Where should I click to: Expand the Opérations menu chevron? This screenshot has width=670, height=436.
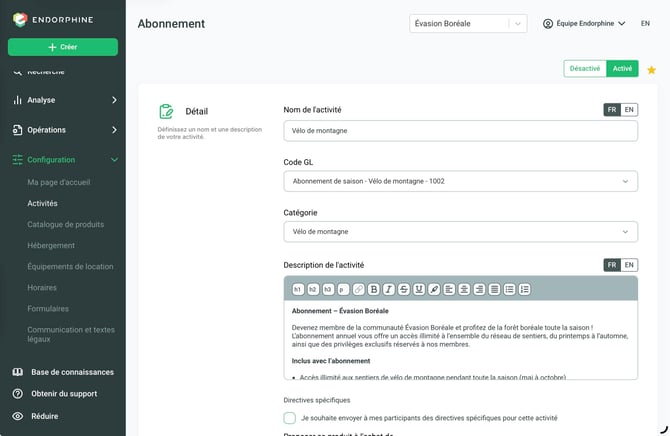pos(114,130)
